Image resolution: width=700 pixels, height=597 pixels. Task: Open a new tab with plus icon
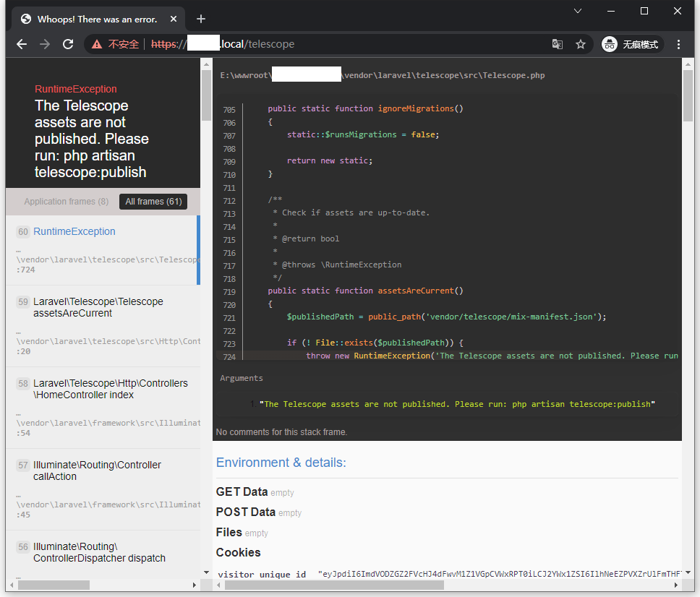pyautogui.click(x=201, y=19)
